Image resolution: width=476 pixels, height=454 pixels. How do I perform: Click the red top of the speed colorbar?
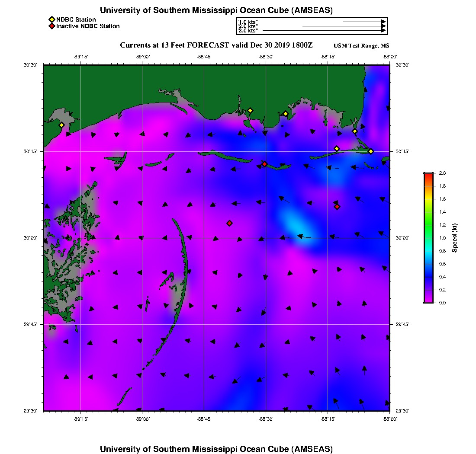[x=428, y=175]
